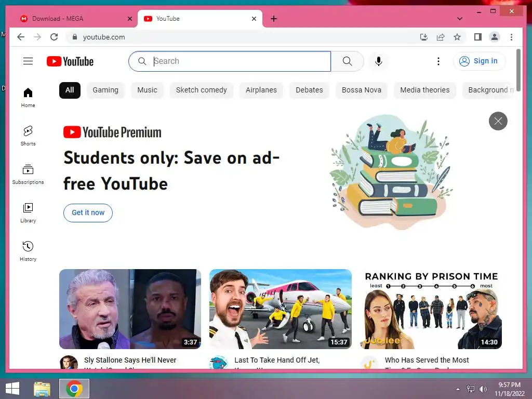Open Library from the sidebar
This screenshot has height=399, width=532.
tap(28, 212)
